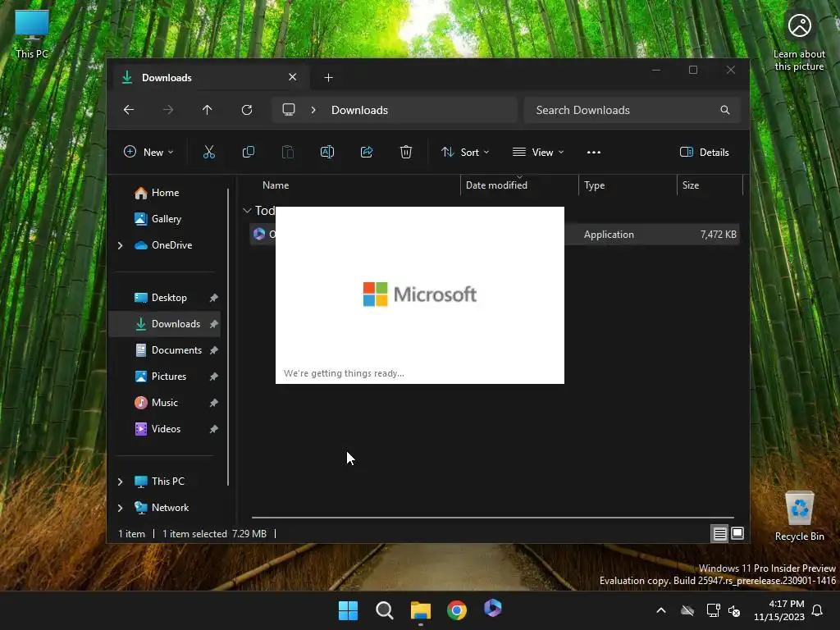Click the Share icon in toolbar
Screen dimensions: 840x630
[367, 152]
